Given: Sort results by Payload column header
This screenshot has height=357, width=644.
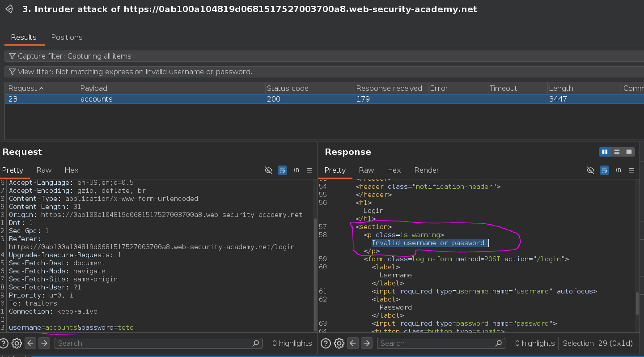Looking at the screenshot, I should click(x=172, y=88).
